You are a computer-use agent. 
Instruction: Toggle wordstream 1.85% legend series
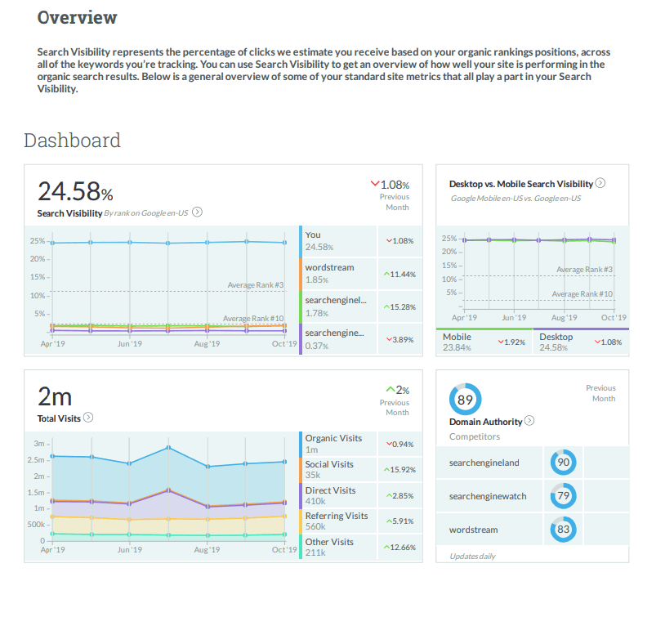coord(337,274)
